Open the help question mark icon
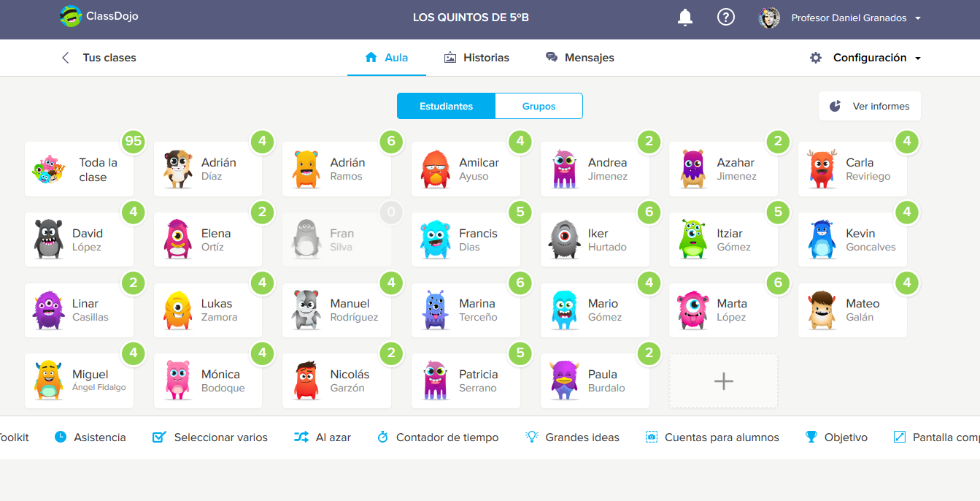 click(725, 17)
